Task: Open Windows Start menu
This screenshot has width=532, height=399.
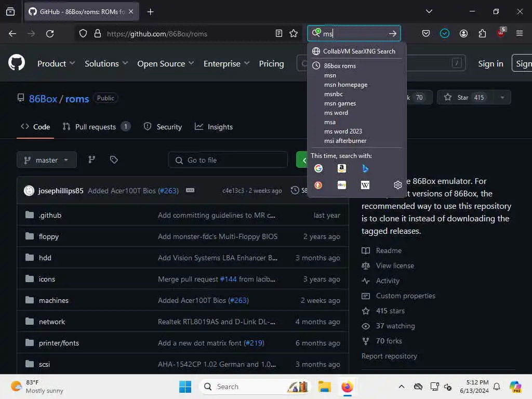Action: click(x=185, y=387)
